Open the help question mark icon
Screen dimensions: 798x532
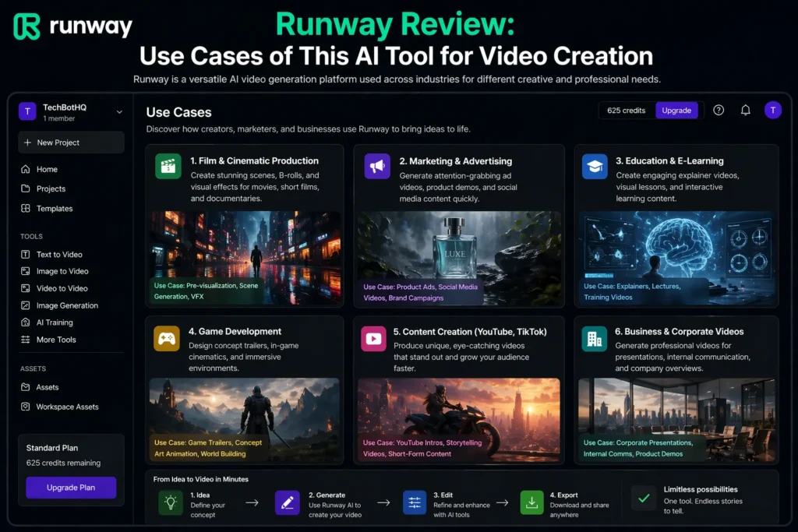719,110
